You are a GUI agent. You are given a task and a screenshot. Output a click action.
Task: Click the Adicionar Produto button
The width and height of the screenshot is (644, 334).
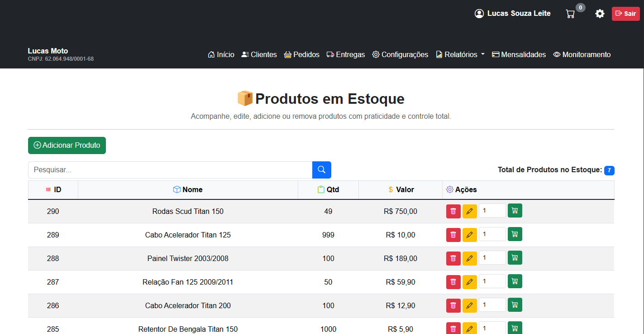(67, 145)
